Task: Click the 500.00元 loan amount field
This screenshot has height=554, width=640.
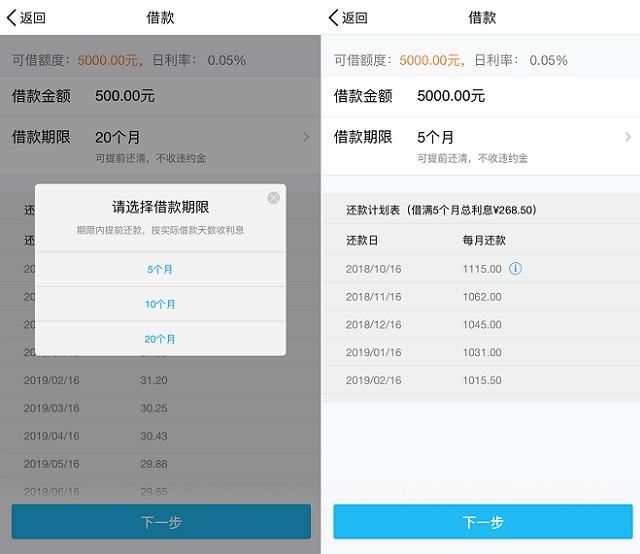Action: point(125,96)
